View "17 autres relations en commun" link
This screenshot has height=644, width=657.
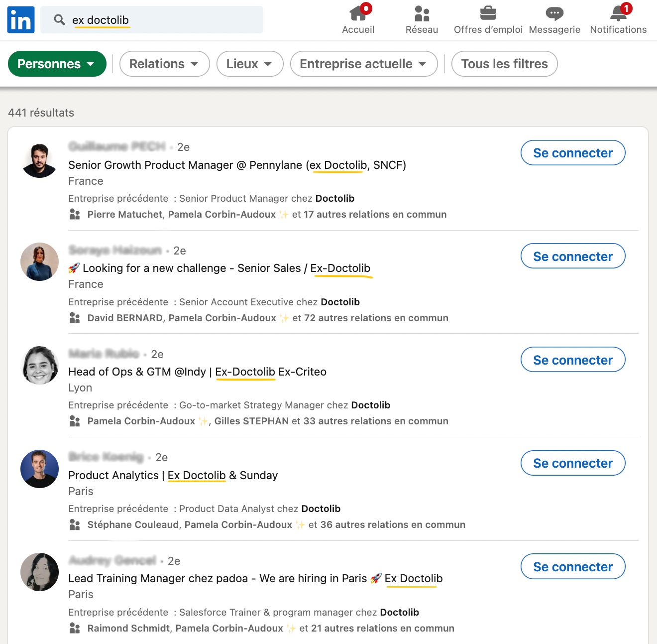pyautogui.click(x=375, y=215)
